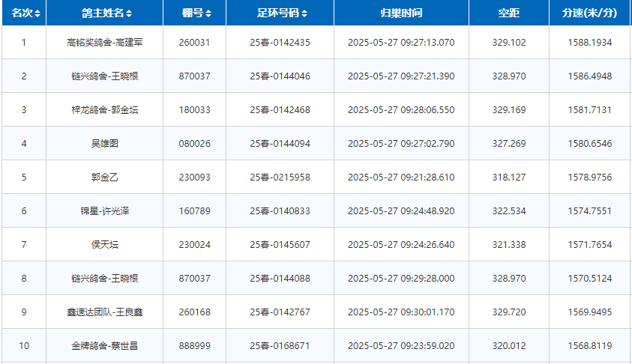Select owner name 鑫速达团队-王良鑫
The image size is (632, 364).
pyautogui.click(x=105, y=312)
